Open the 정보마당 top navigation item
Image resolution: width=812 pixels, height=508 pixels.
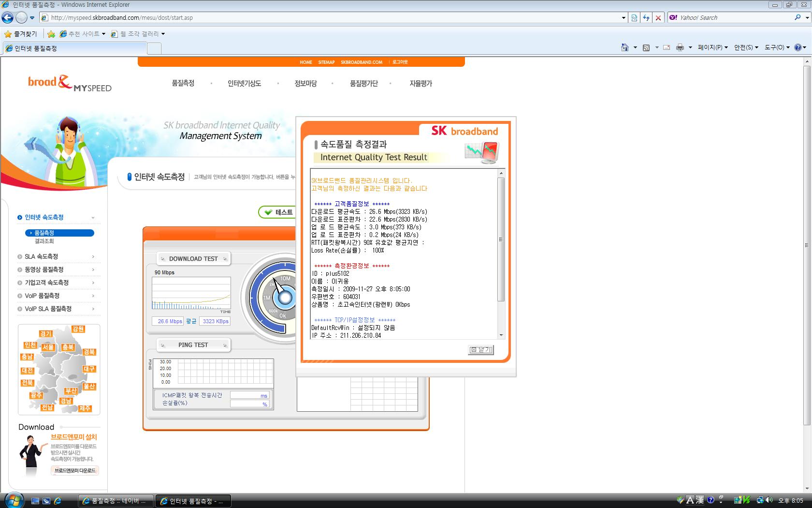pos(305,83)
